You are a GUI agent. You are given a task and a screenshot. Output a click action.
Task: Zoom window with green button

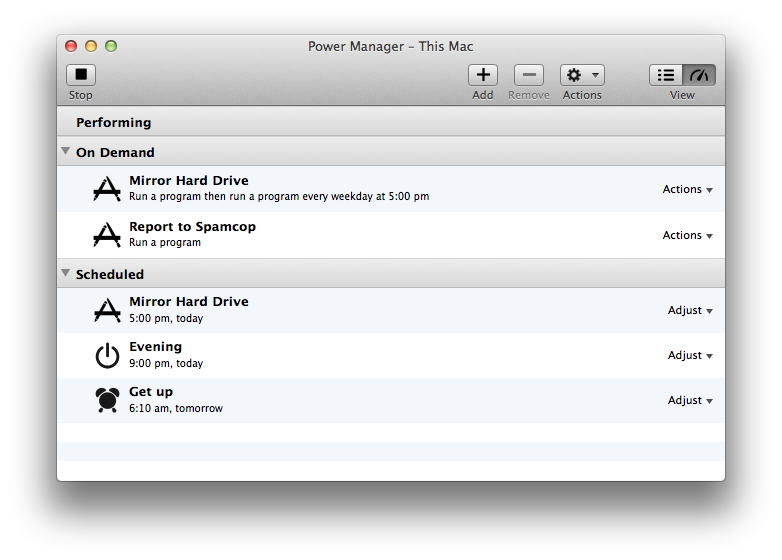[x=111, y=46]
